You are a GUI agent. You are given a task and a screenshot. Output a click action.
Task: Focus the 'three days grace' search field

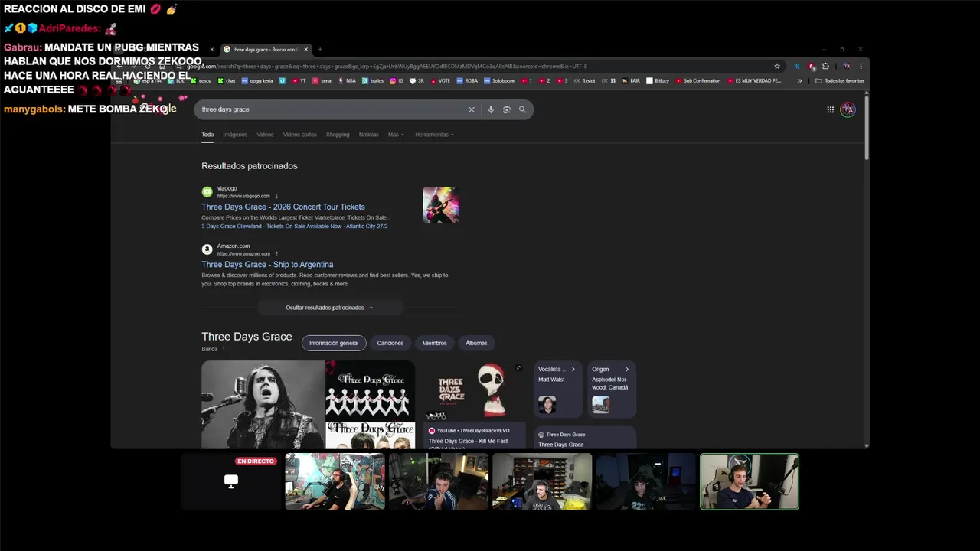[x=333, y=109]
